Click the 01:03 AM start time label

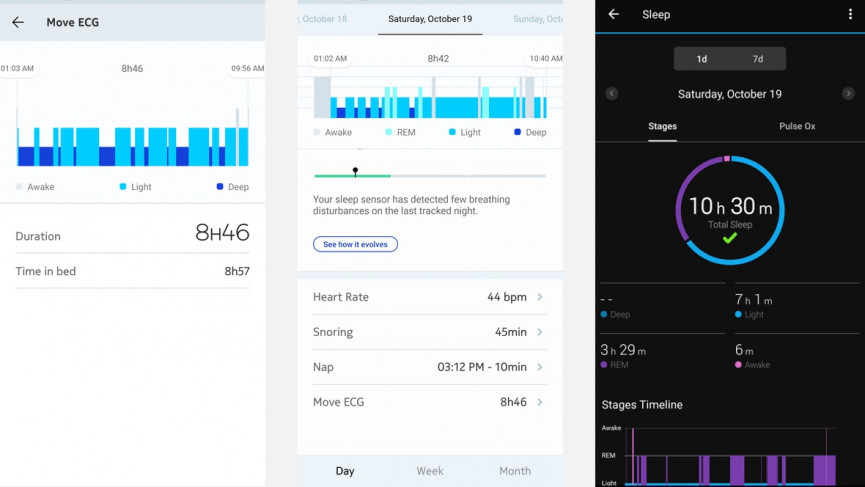pyautogui.click(x=17, y=68)
